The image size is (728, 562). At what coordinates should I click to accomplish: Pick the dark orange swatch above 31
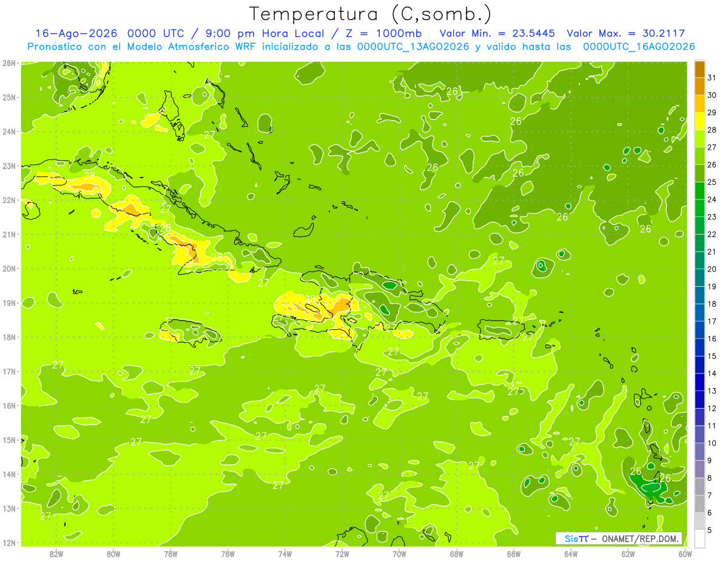tap(699, 69)
